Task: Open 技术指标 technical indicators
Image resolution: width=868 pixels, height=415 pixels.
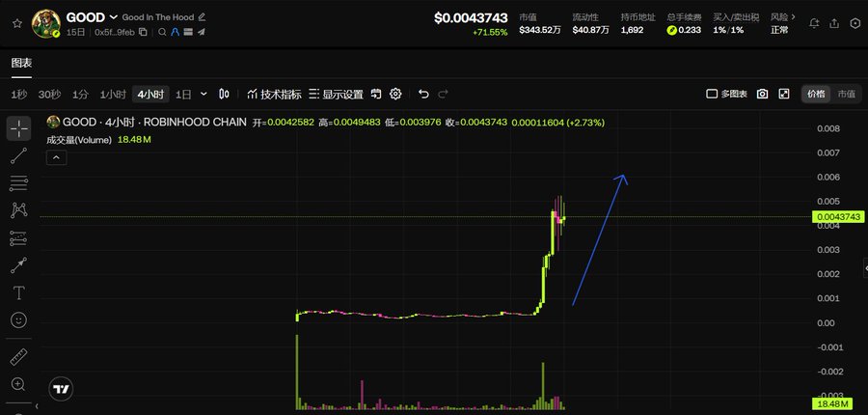Action: point(275,95)
